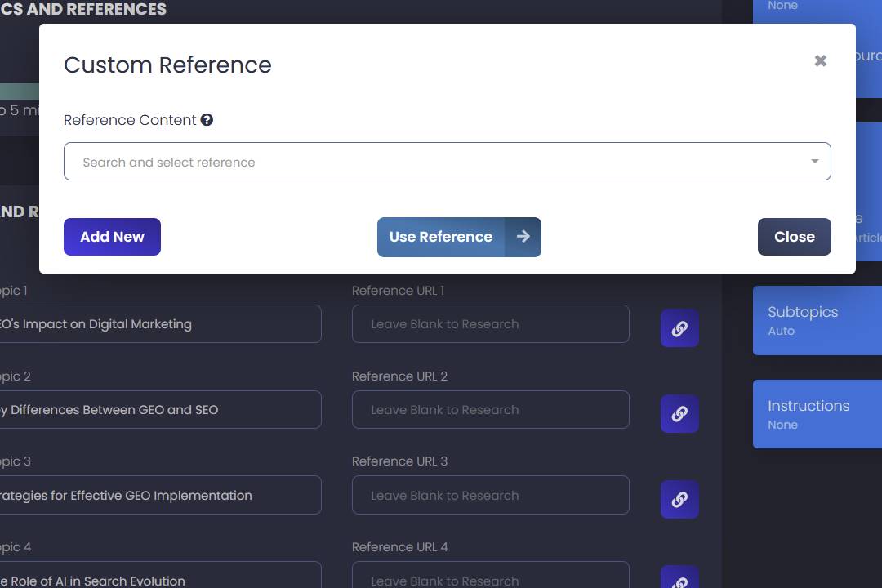This screenshot has width=882, height=588.
Task: Click the Reference URL 2 blank field
Action: (490, 409)
